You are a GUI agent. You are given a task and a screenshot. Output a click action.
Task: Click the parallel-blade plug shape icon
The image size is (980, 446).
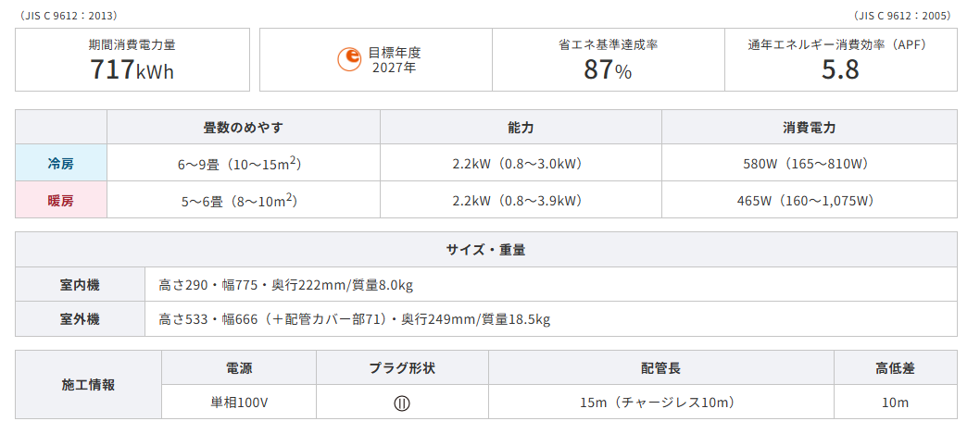pyautogui.click(x=402, y=403)
